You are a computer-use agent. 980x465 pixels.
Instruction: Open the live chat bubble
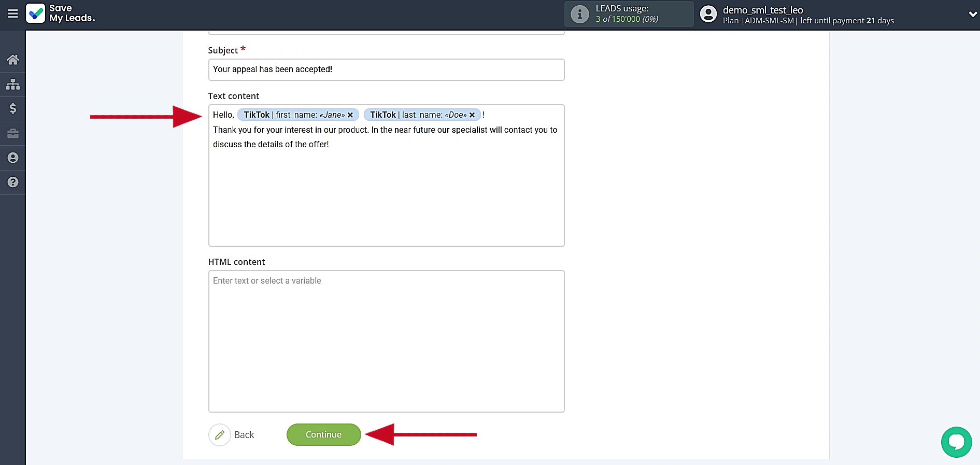(956, 442)
